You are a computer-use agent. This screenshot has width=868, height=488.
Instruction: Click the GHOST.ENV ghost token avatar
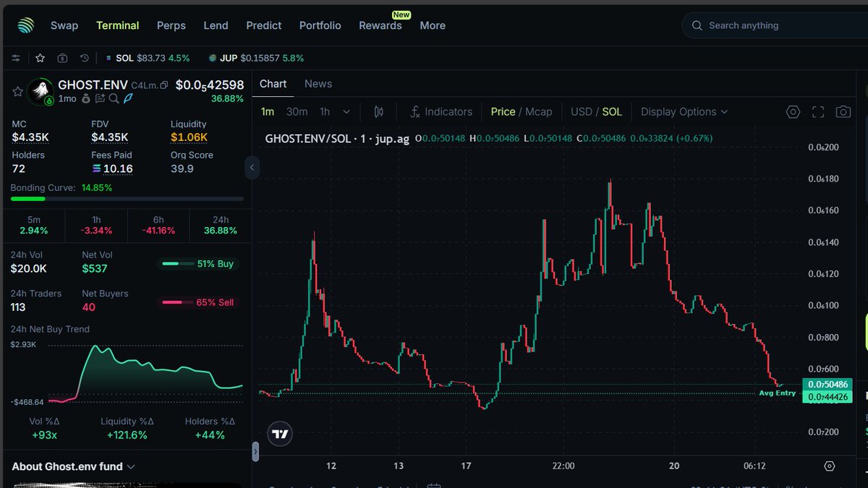coord(40,92)
